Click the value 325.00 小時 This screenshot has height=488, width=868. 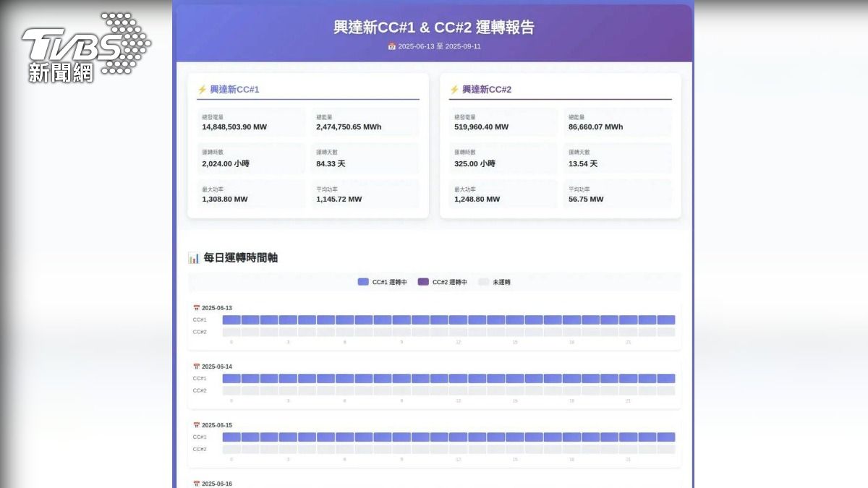coord(475,163)
